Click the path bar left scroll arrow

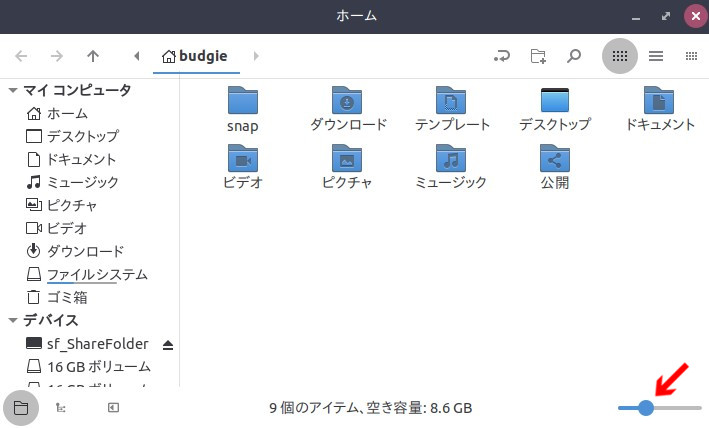[x=137, y=56]
